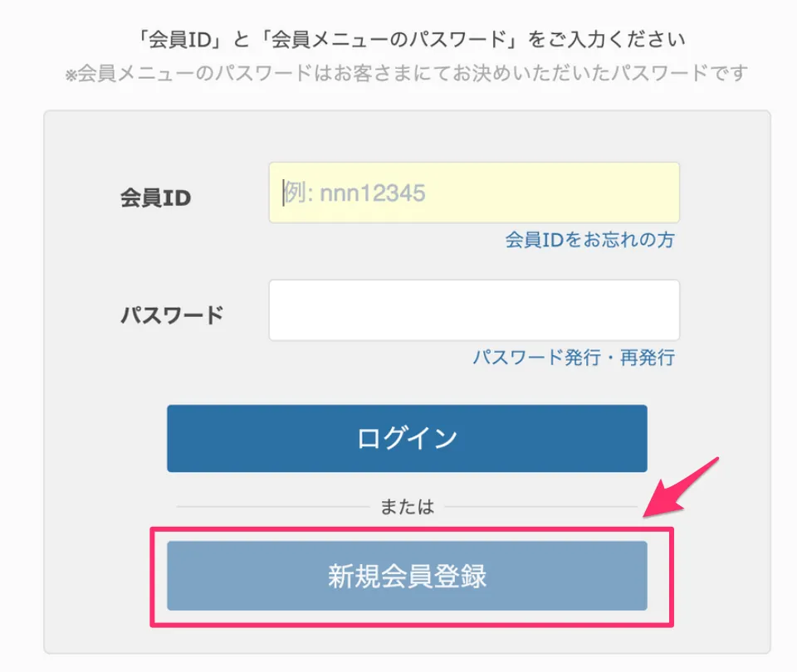Click the text cursor in 会員ID field
797x672 pixels.
[282, 192]
